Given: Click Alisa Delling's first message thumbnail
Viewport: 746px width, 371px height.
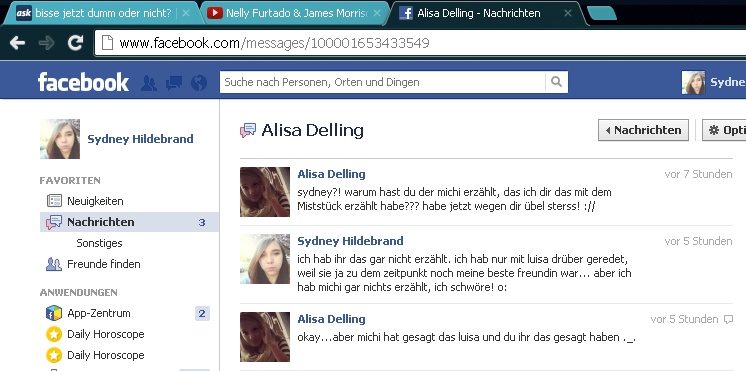Looking at the screenshot, I should 265,192.
